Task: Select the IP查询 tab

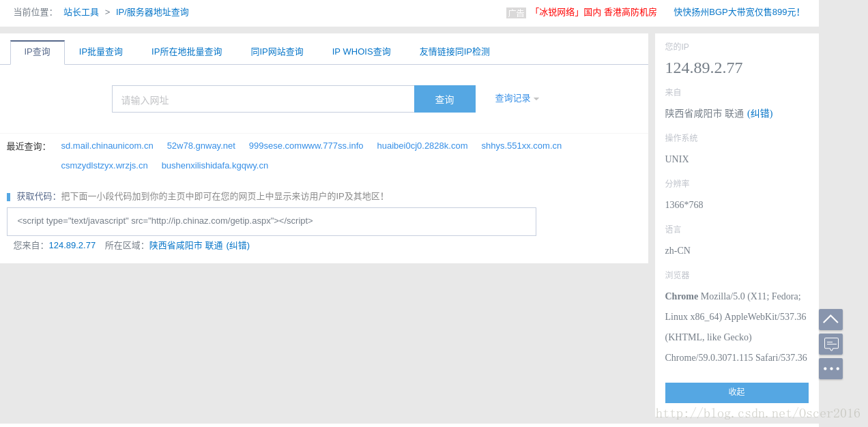Action: pyautogui.click(x=38, y=52)
